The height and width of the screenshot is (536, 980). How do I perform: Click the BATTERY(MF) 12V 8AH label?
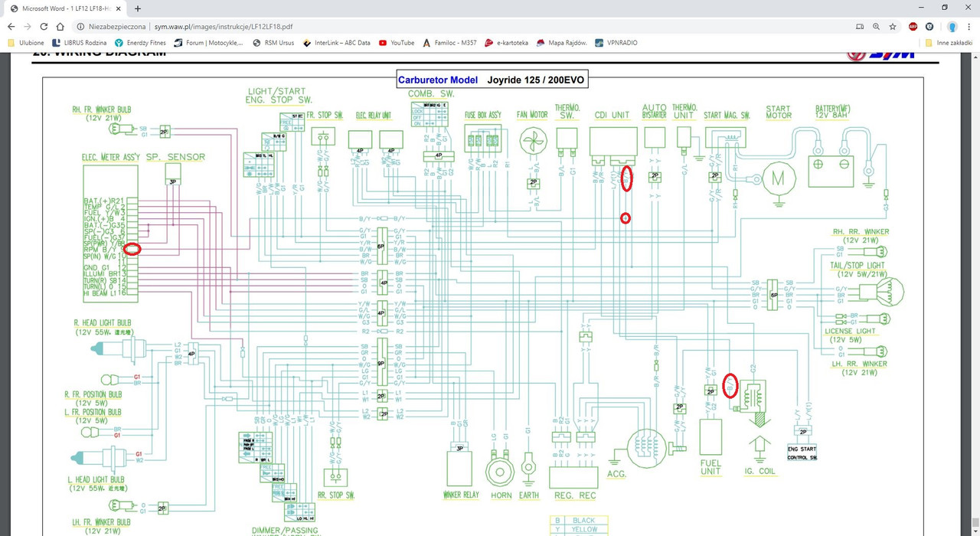click(832, 112)
